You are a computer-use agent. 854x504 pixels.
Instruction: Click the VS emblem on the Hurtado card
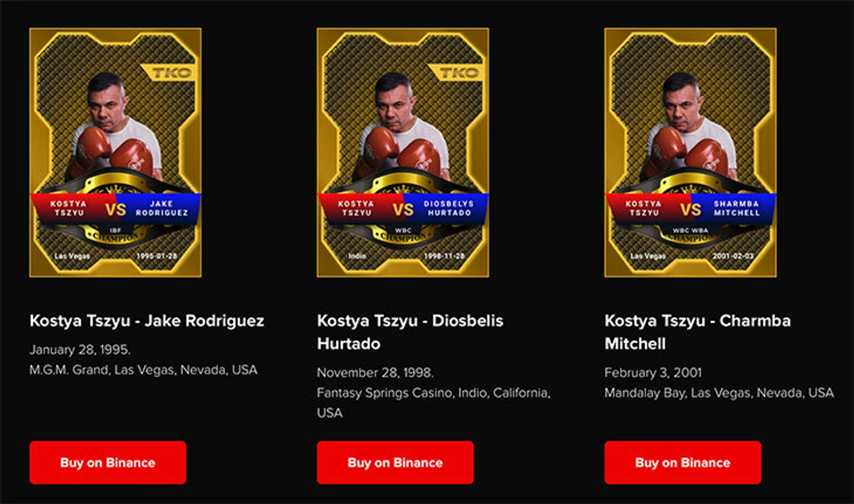point(403,209)
